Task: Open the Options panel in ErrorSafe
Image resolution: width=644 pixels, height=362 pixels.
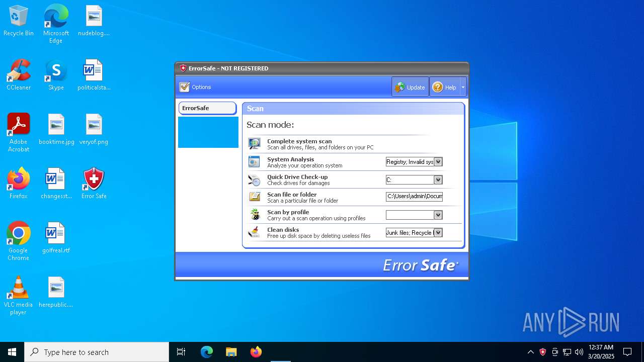Action: [195, 87]
